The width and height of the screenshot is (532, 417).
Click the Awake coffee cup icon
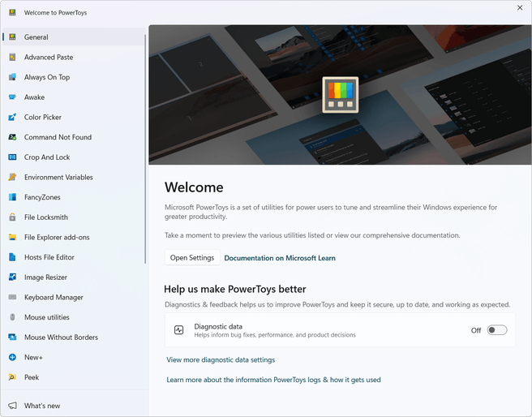pyautogui.click(x=12, y=97)
